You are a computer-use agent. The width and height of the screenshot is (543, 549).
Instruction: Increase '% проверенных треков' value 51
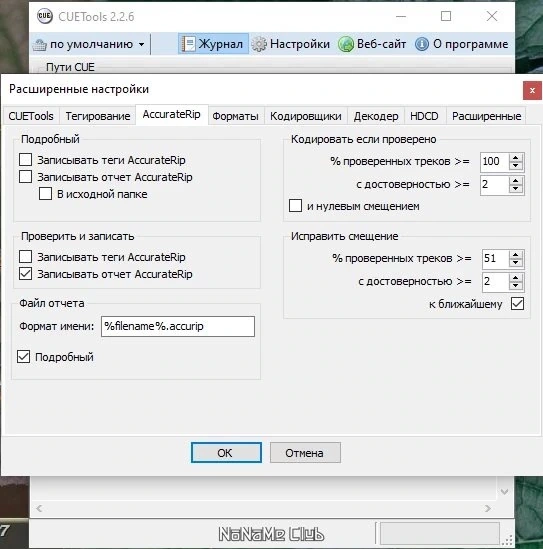516,255
